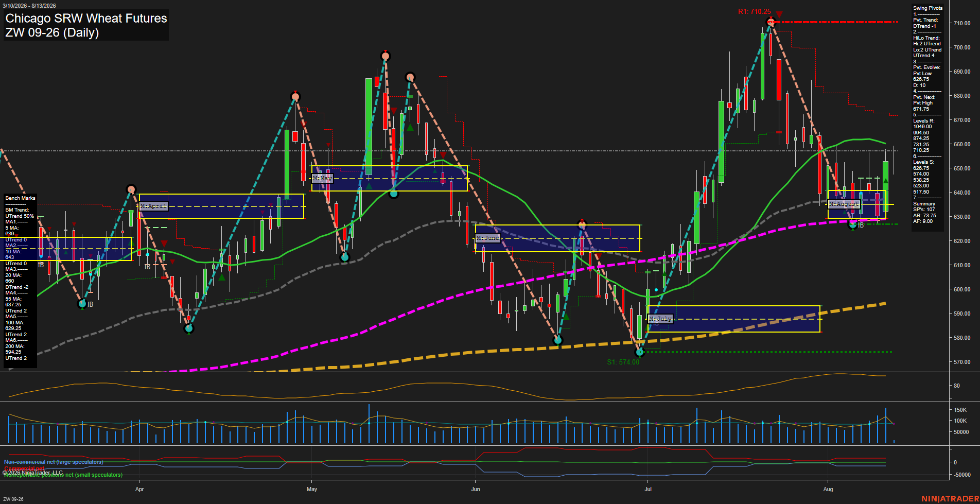980x504 pixels.
Task: Select the late-March swing high pivot marker
Action: pos(131,189)
